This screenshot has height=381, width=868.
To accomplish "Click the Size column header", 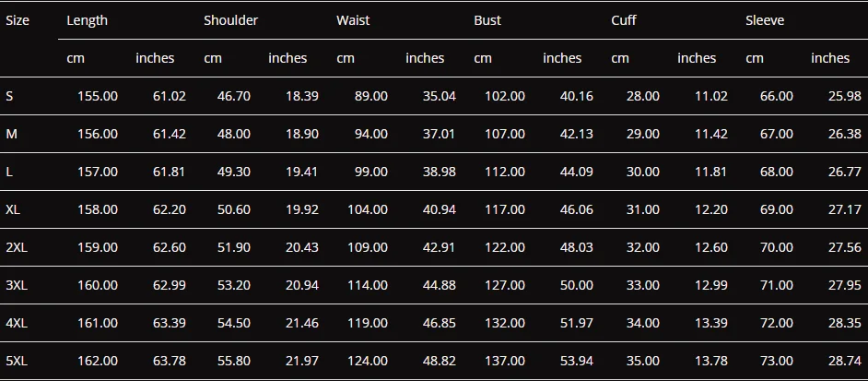I will [18, 20].
